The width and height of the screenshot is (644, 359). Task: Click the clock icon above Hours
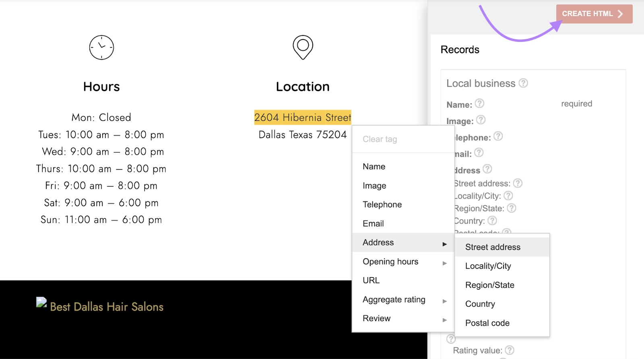coord(101,48)
